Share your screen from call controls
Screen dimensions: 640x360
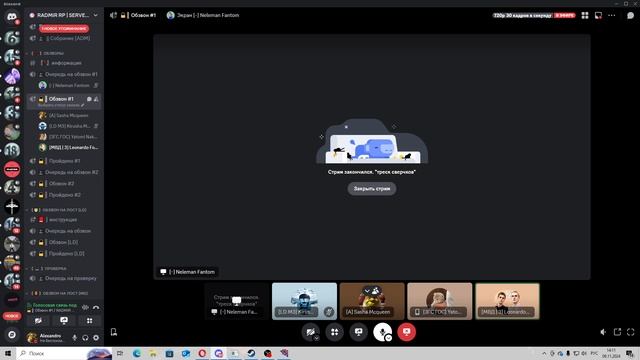[x=358, y=332]
